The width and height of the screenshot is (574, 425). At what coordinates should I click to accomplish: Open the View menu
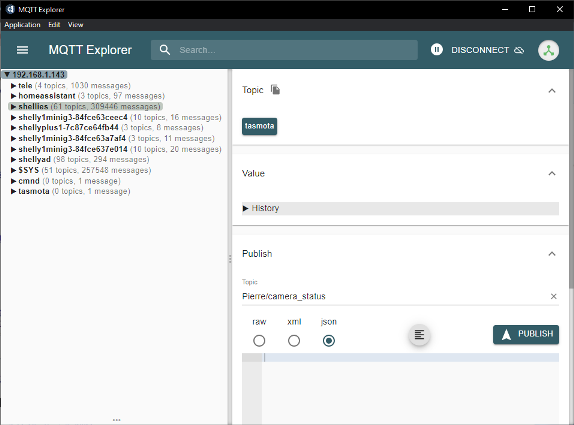[75, 25]
